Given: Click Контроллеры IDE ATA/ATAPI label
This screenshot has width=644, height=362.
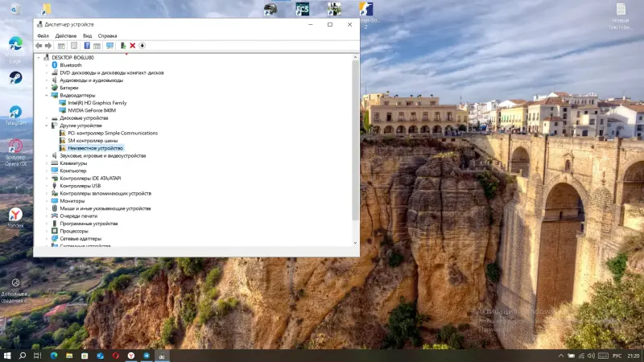Looking at the screenshot, I should pyautogui.click(x=90, y=178).
